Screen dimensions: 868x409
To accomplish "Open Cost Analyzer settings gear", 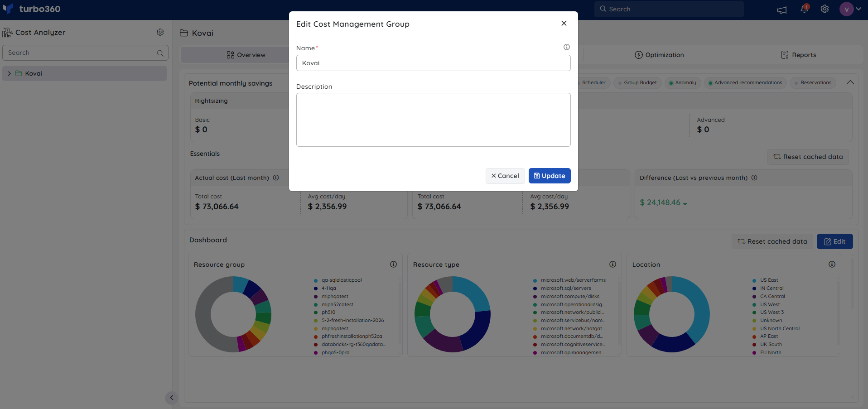I will [160, 32].
